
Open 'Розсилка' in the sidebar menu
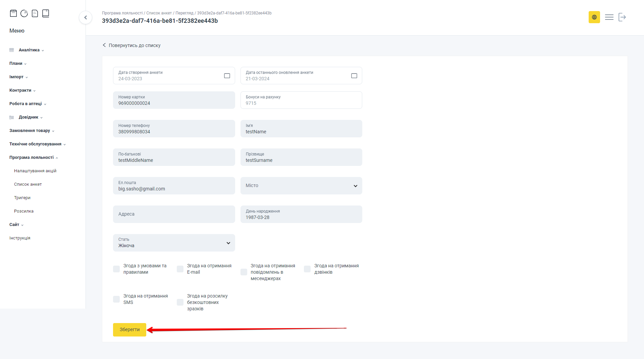[x=24, y=211]
